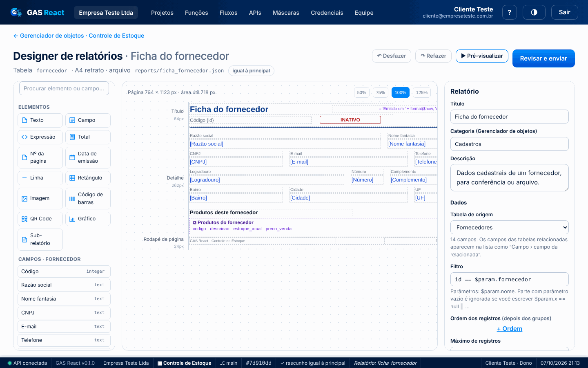Click the + Ordem link
Screen dimensions: 588x368
[x=509, y=329]
